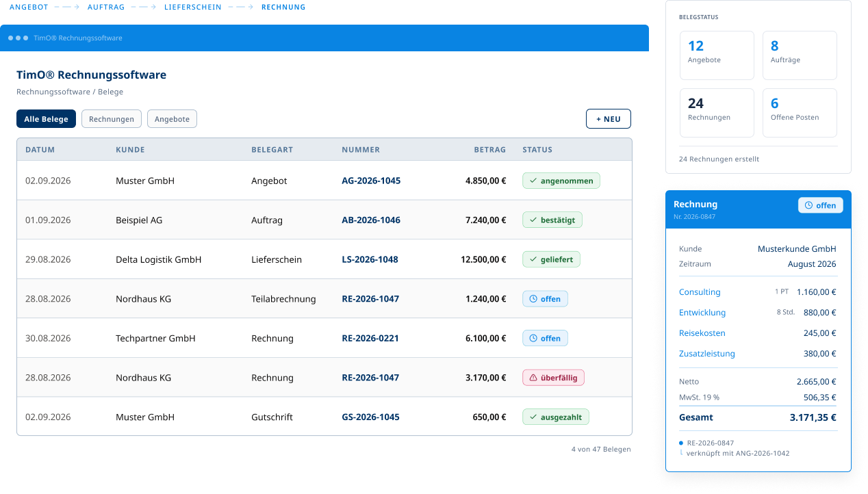Click the Teilabrechnung document type cell
Image resolution: width=868 pixels, height=494 pixels.
[x=283, y=299]
